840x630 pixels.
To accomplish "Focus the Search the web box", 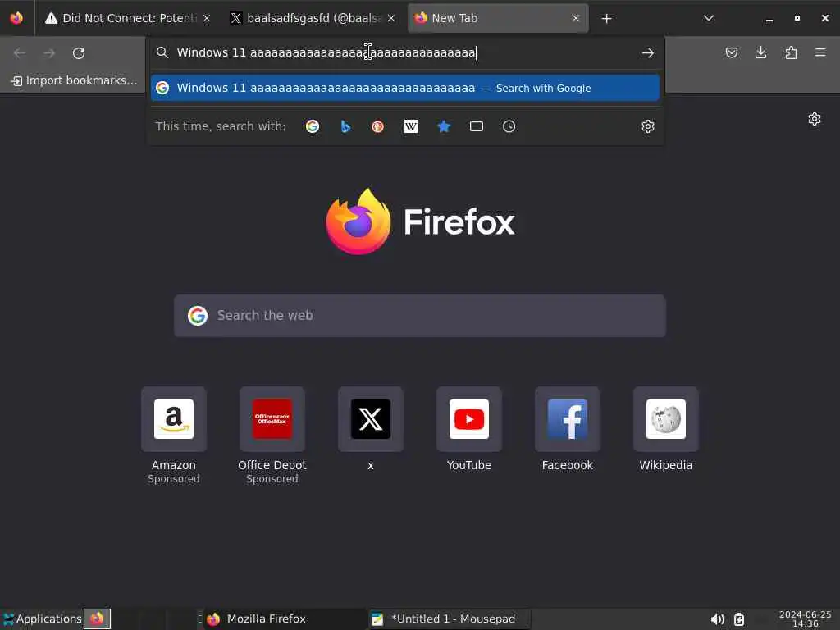I will coord(420,316).
